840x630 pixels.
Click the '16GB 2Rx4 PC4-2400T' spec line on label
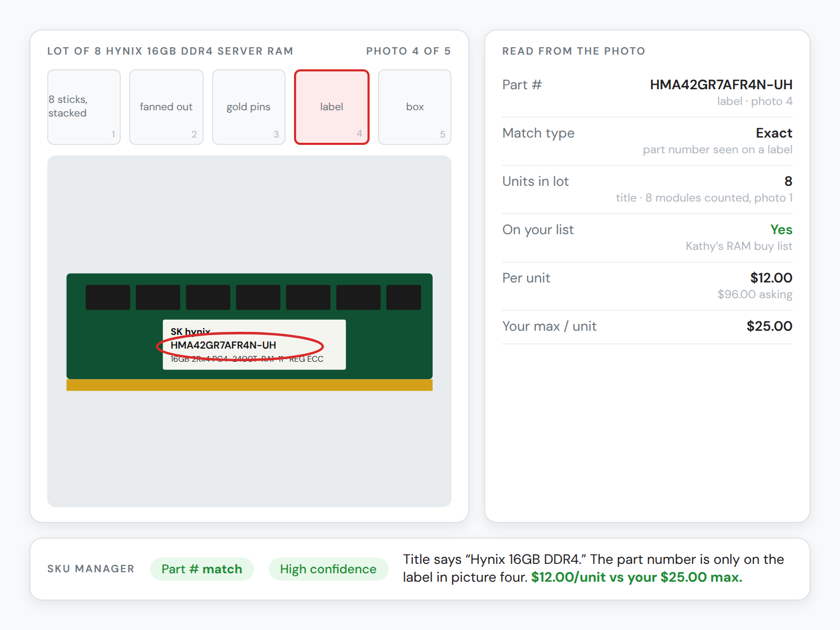pyautogui.click(x=247, y=359)
